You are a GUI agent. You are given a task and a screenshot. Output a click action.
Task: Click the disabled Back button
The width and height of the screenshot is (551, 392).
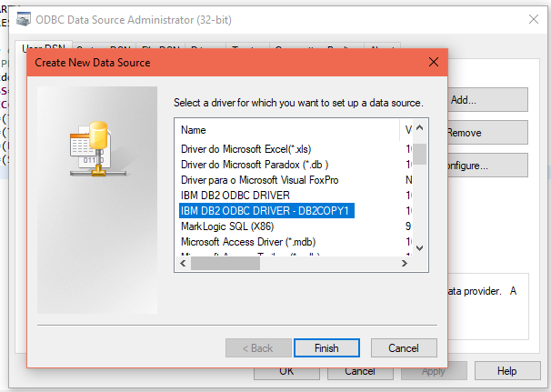click(258, 348)
